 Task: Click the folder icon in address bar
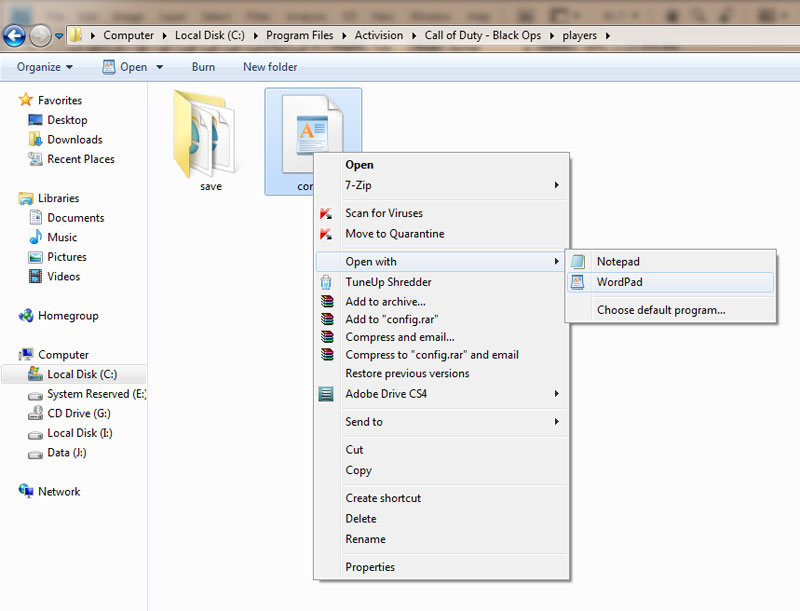pyautogui.click(x=76, y=35)
